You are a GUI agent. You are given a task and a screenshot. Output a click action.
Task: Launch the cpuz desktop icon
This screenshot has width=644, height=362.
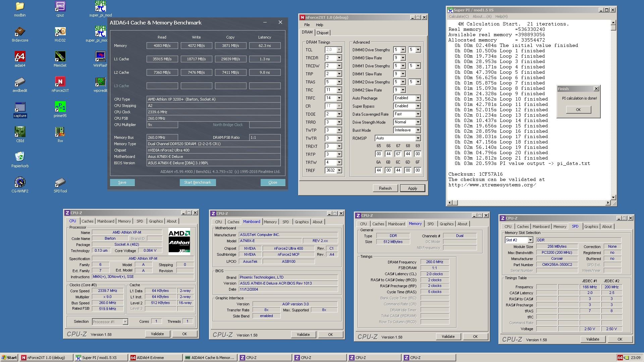click(60, 9)
